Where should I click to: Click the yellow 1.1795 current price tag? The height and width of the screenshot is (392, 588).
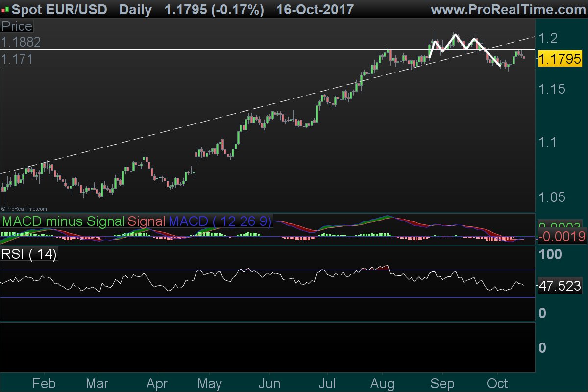coord(560,59)
